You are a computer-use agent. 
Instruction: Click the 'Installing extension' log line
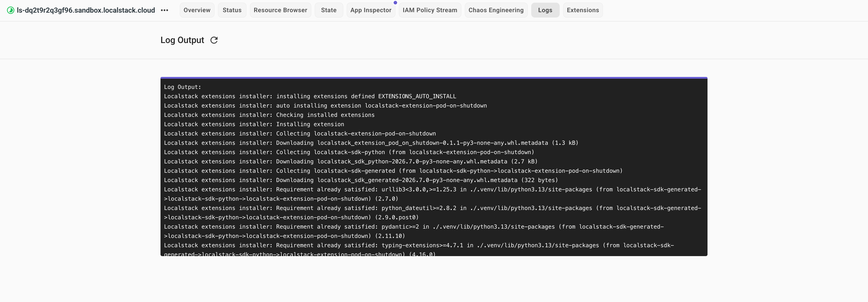pyautogui.click(x=254, y=124)
